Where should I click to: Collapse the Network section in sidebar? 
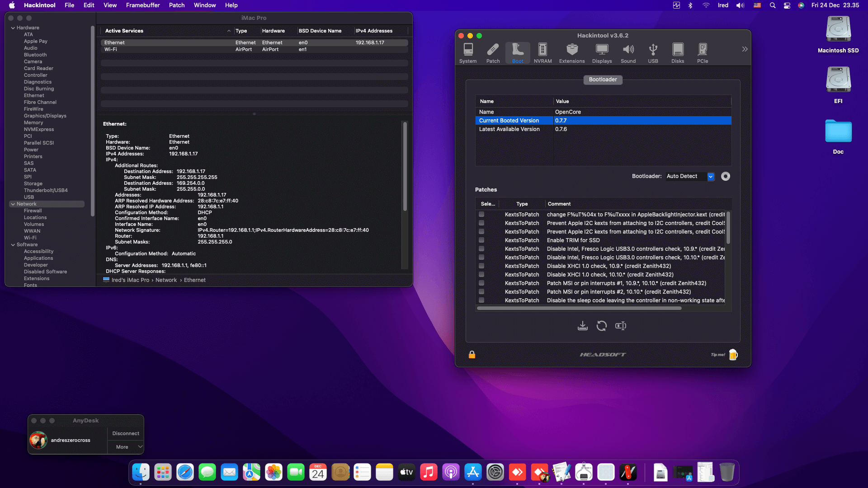pyautogui.click(x=13, y=204)
